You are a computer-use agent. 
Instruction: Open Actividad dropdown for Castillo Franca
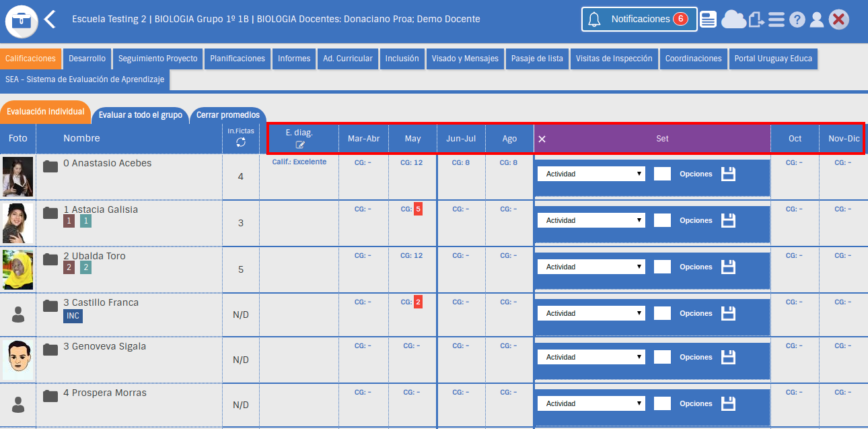coord(591,313)
